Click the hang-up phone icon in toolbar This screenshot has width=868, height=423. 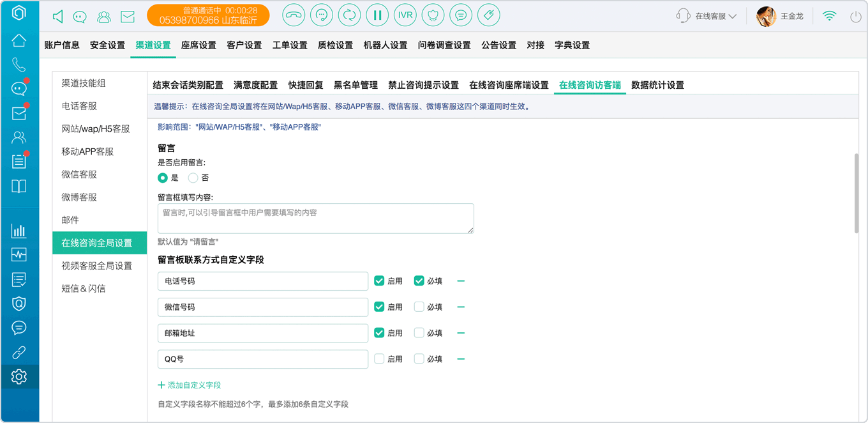pyautogui.click(x=294, y=15)
